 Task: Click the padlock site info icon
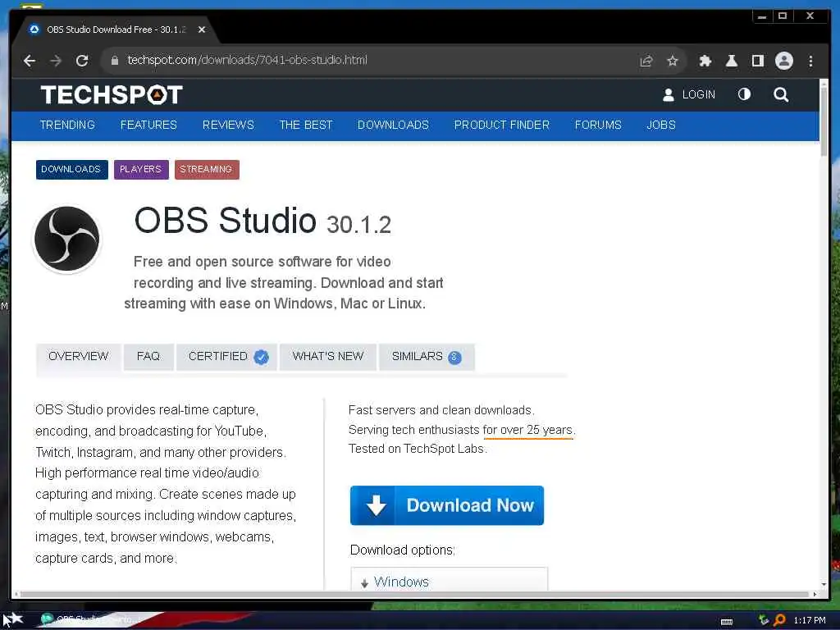tap(114, 61)
